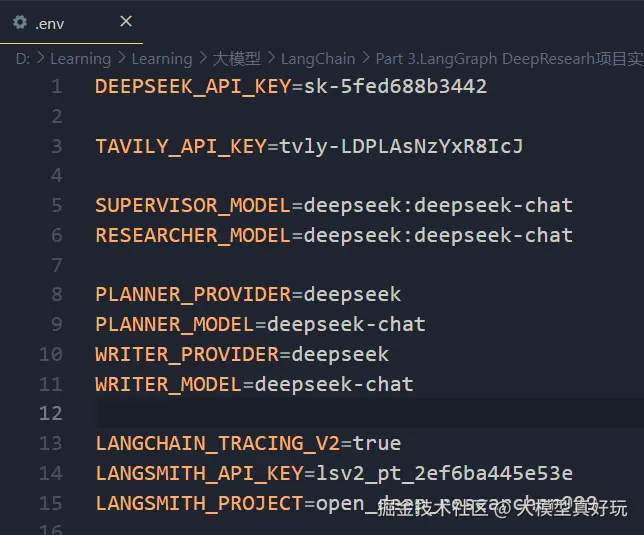
Task: Click deepseek-chat value on WRITER_MODEL line
Action: click(x=334, y=385)
